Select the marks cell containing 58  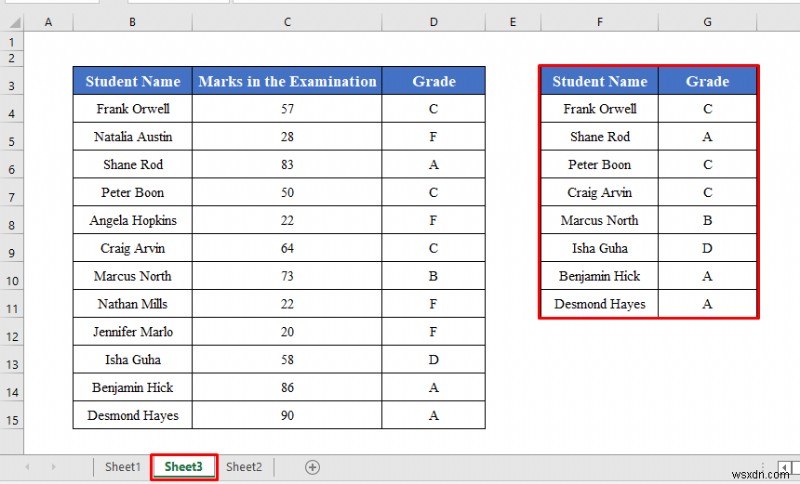[x=287, y=360]
